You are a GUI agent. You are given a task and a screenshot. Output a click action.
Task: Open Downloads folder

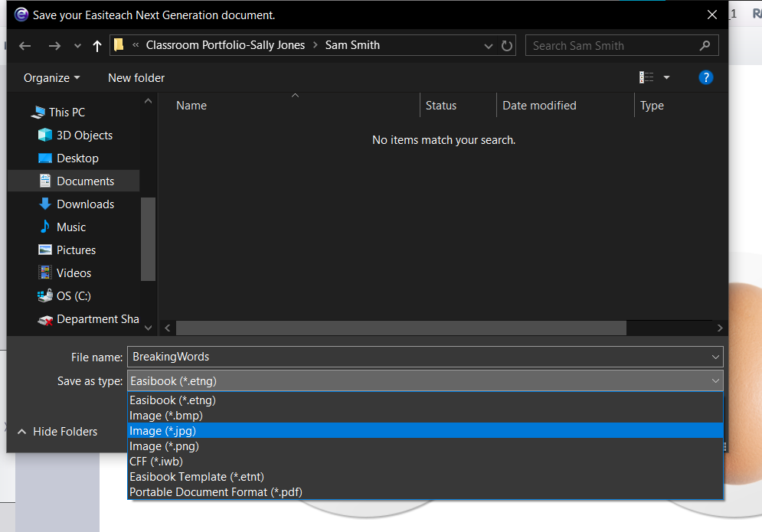[85, 204]
